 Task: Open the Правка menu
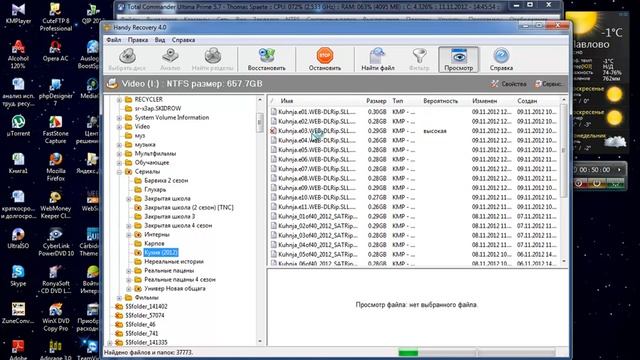click(x=138, y=40)
